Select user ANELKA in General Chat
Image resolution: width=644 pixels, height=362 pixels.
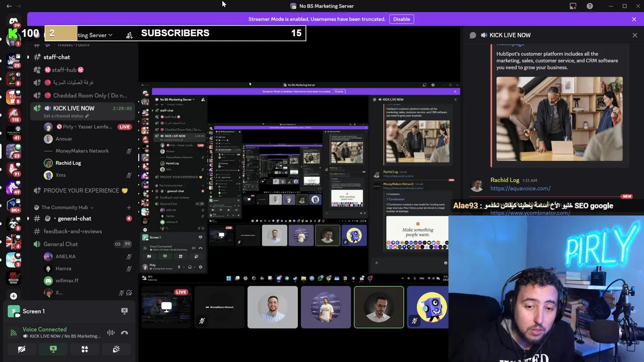(x=88, y=256)
